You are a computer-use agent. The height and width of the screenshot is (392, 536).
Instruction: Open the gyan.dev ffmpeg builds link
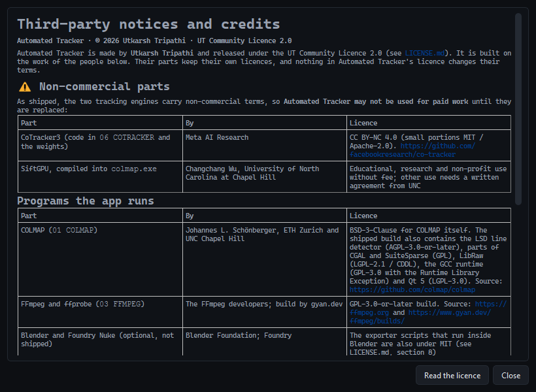450,312
